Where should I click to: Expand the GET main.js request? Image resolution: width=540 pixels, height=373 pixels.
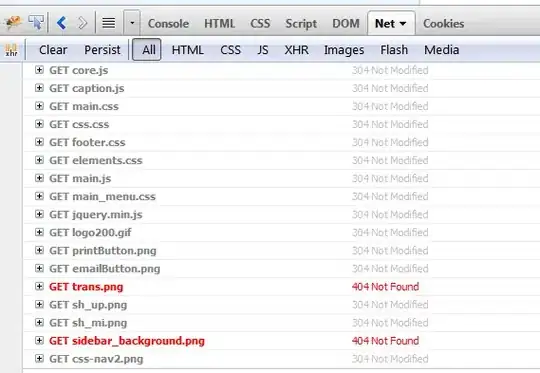pyautogui.click(x=40, y=178)
